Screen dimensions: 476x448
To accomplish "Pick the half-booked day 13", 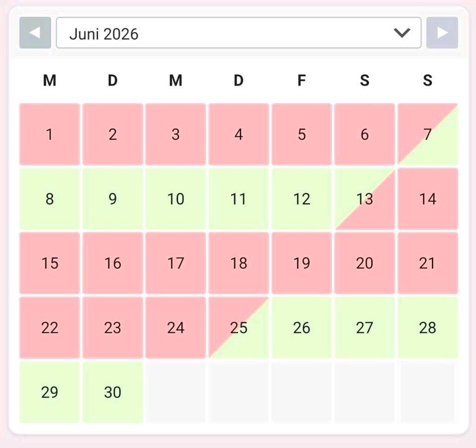I will [364, 199].
